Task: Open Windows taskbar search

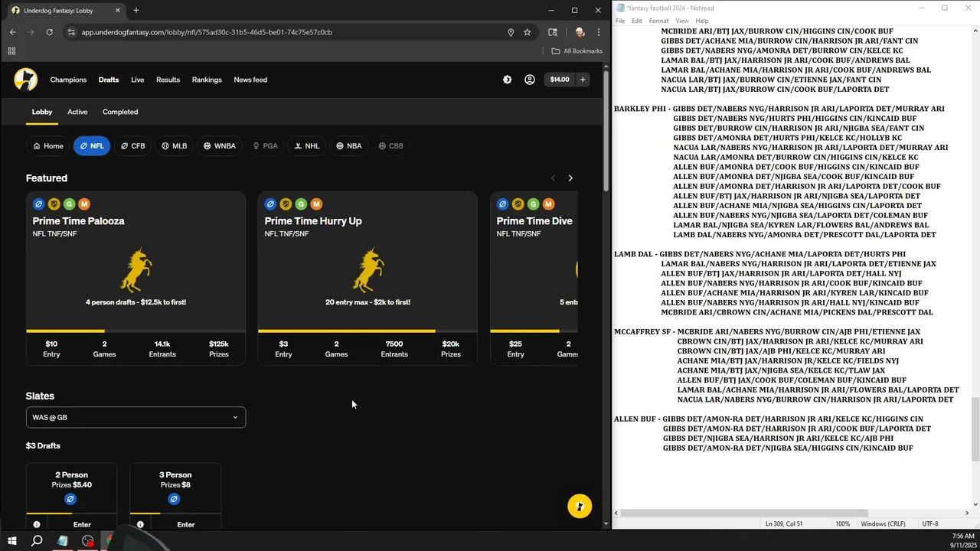Action: pos(37,541)
